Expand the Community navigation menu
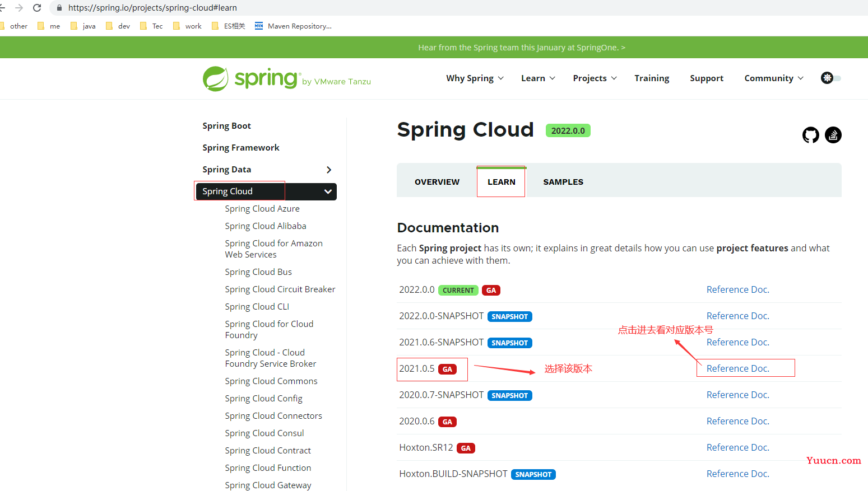This screenshot has width=868, height=491. 774,78
